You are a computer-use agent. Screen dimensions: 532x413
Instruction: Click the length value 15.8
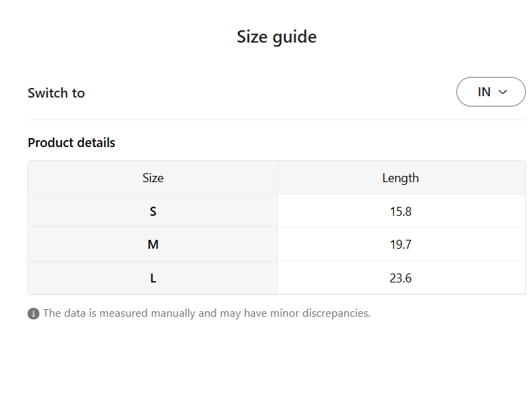tap(401, 211)
